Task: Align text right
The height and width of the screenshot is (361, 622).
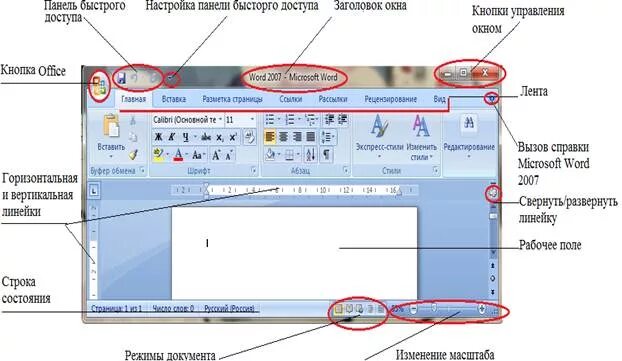Action: coord(297,137)
